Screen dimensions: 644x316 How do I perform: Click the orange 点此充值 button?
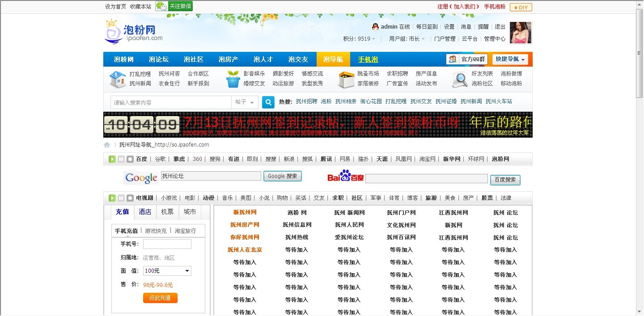160,298
